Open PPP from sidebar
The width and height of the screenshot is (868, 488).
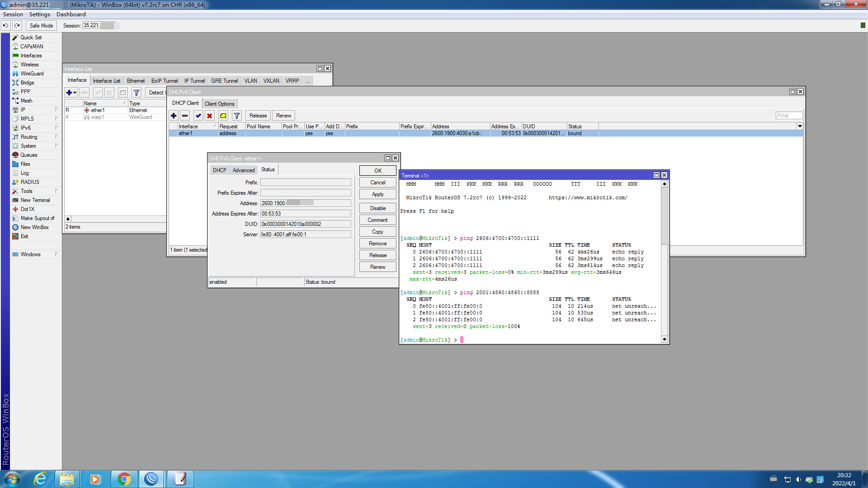tap(25, 92)
